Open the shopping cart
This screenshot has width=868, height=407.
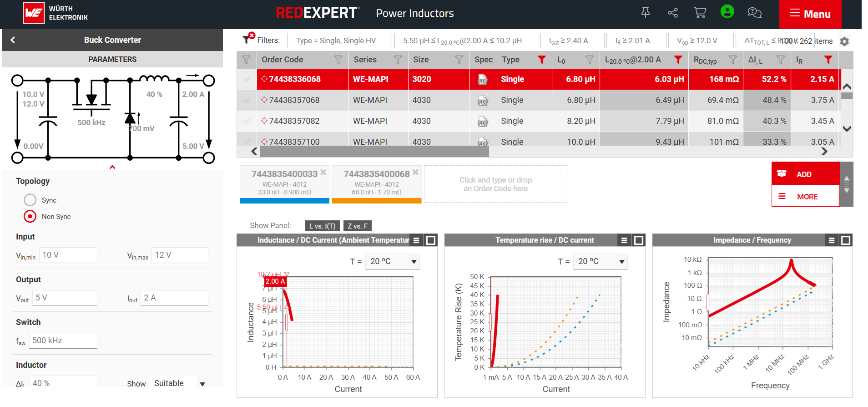click(x=700, y=13)
